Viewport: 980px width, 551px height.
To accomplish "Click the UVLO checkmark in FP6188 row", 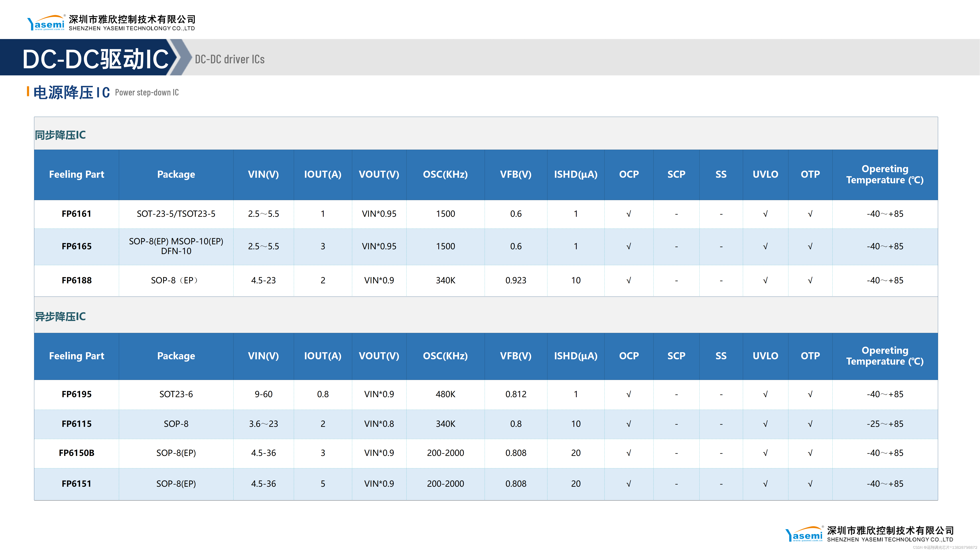I will pos(765,281).
